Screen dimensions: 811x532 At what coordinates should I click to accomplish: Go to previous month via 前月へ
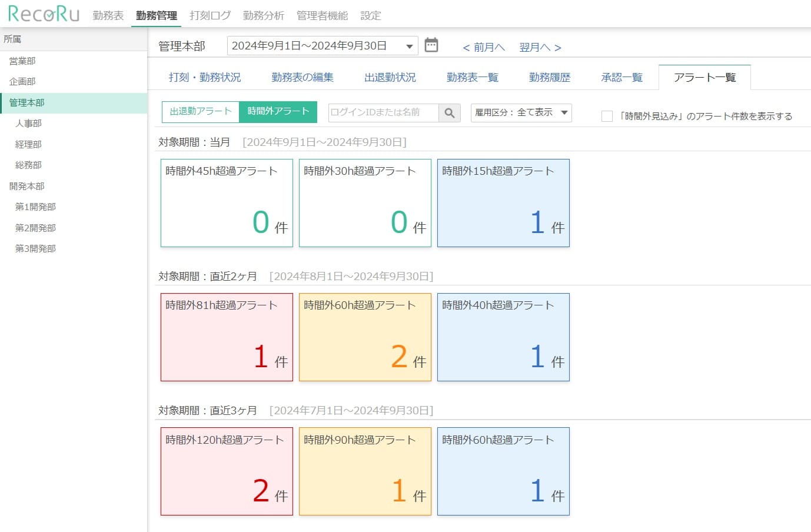coord(484,47)
